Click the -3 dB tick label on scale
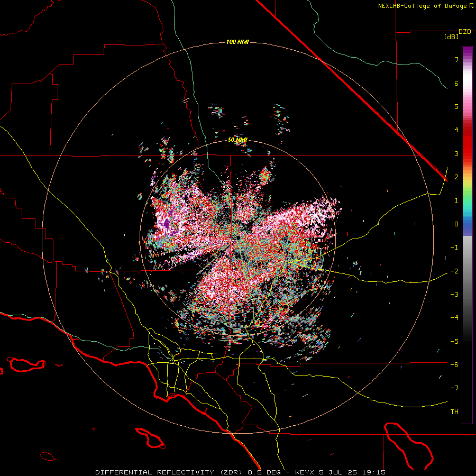 click(454, 294)
